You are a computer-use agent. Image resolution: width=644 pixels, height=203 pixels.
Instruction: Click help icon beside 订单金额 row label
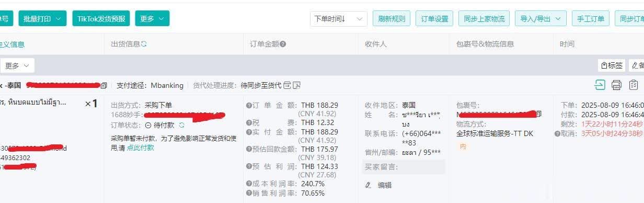[249, 105]
